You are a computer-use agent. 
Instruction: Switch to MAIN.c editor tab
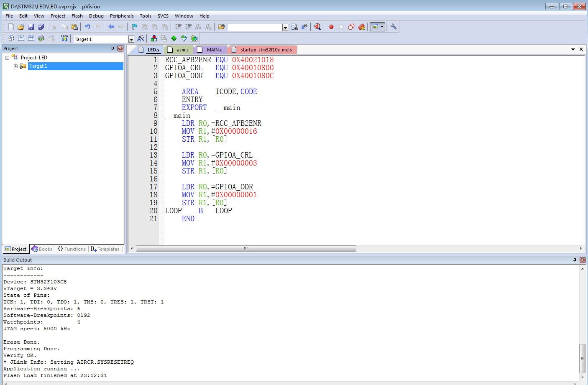pos(211,50)
